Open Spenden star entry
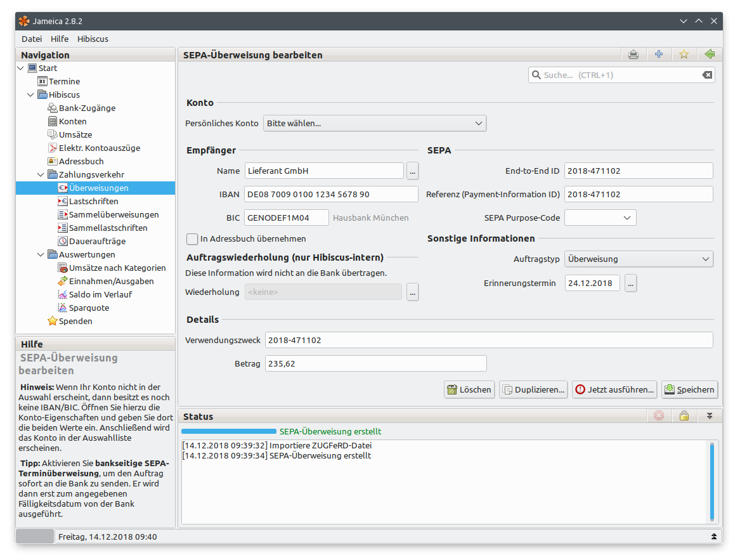Screen dimensions: 740x560 point(70,321)
